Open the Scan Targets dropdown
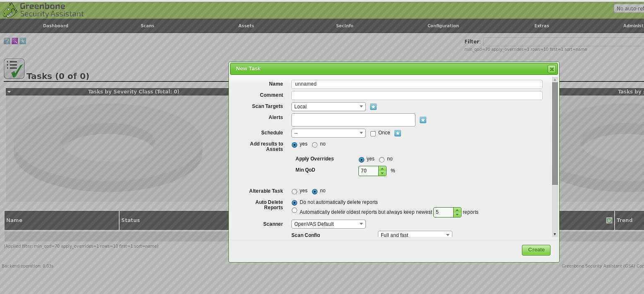 [328, 107]
